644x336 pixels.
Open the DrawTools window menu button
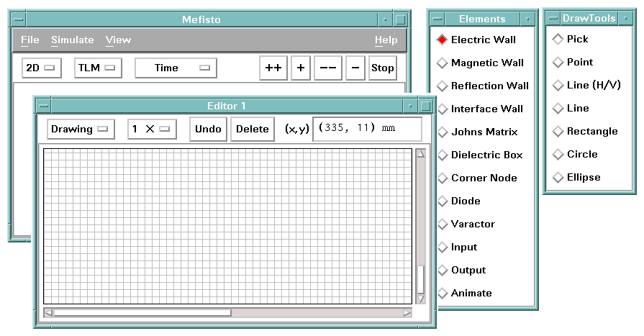point(553,18)
